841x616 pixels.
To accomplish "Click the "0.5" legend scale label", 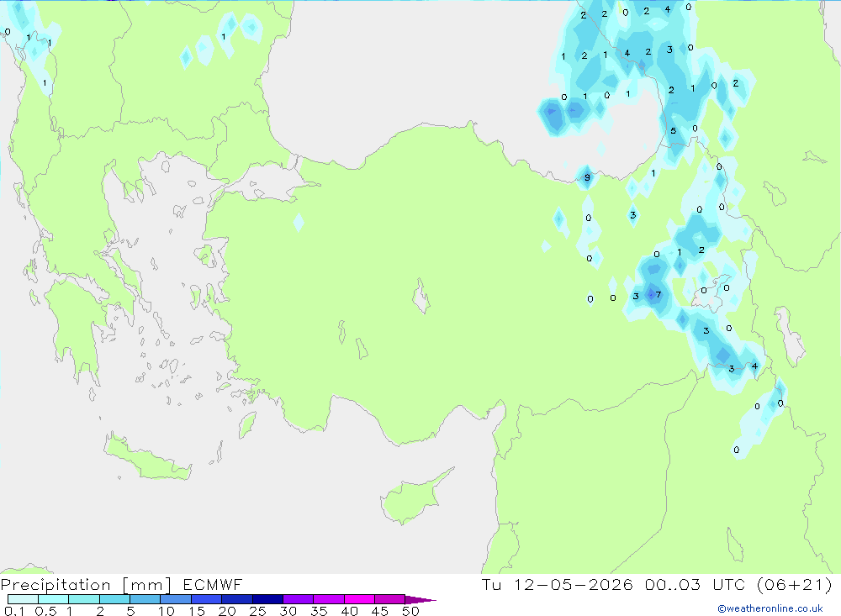I will coord(45,611).
